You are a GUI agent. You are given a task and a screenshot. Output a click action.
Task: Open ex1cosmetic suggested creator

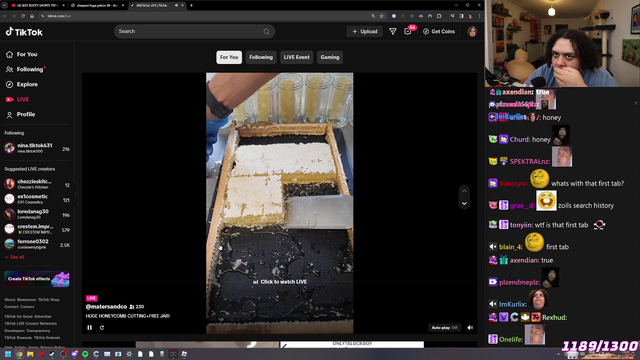point(37,199)
